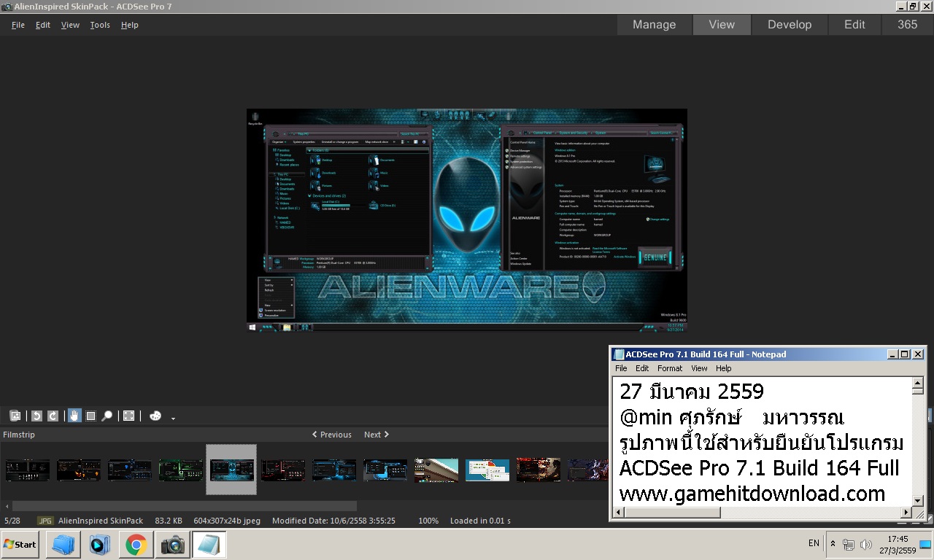Image resolution: width=934 pixels, height=560 pixels.
Task: Click the 604x307x24b jpeg dimensions text
Action: point(227,521)
